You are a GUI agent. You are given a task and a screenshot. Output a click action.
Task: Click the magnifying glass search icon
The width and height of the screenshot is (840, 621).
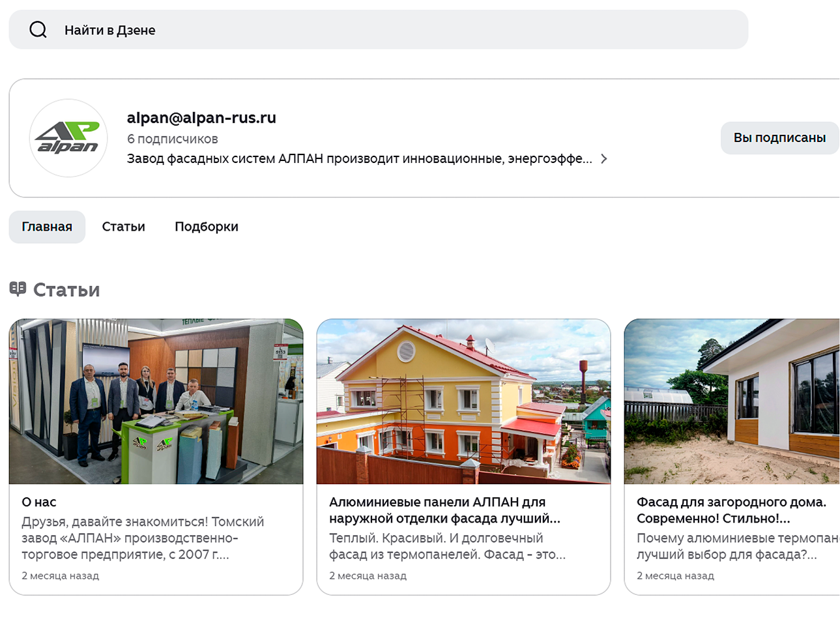(38, 30)
